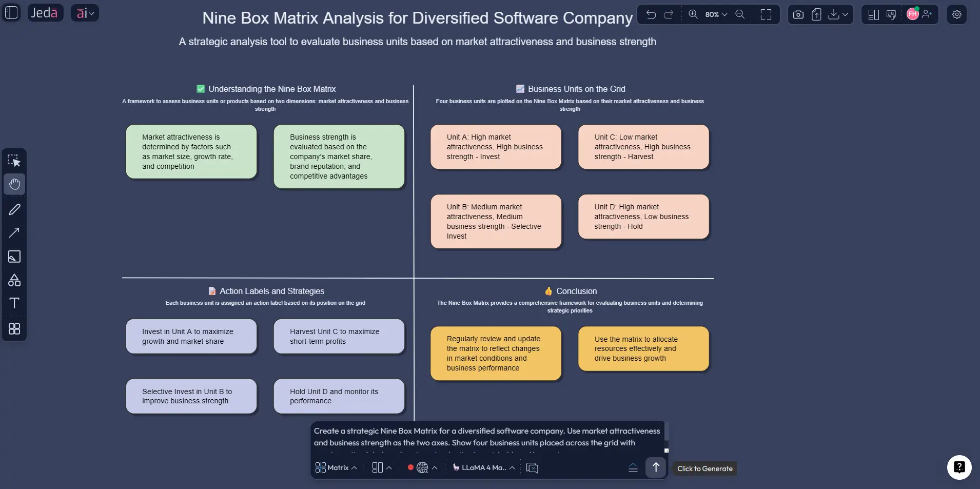This screenshot has height=489, width=980.
Task: Choose the Shapes tool
Action: pos(14,280)
